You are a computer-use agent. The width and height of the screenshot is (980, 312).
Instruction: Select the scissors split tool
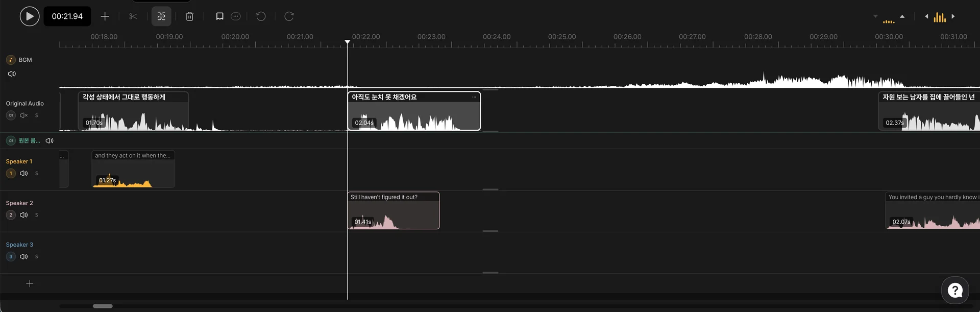(x=133, y=16)
